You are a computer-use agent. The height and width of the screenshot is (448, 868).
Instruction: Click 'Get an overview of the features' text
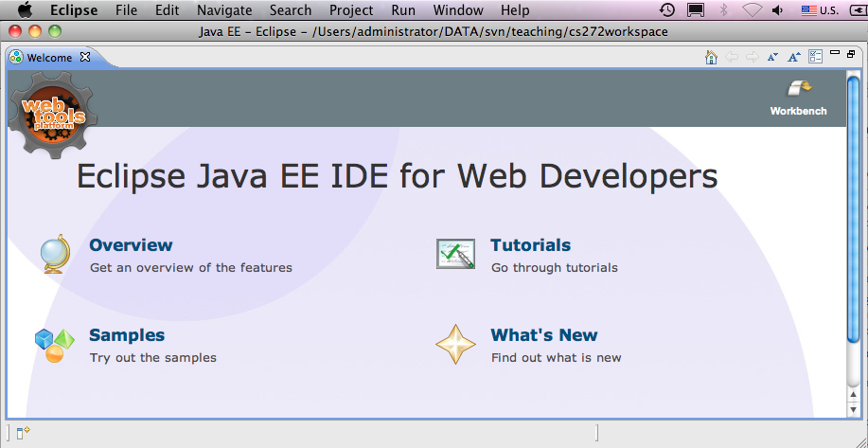191,268
